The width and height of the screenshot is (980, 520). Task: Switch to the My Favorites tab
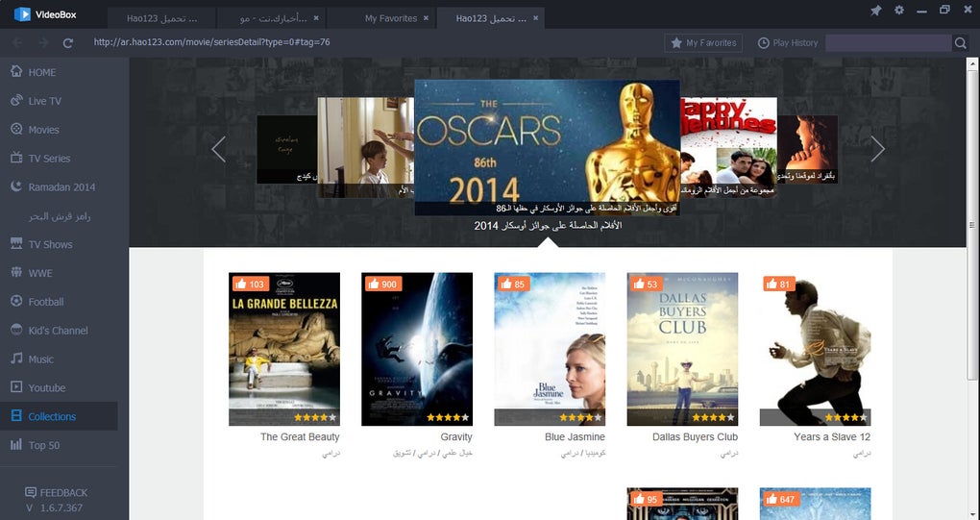pyautogui.click(x=381, y=18)
